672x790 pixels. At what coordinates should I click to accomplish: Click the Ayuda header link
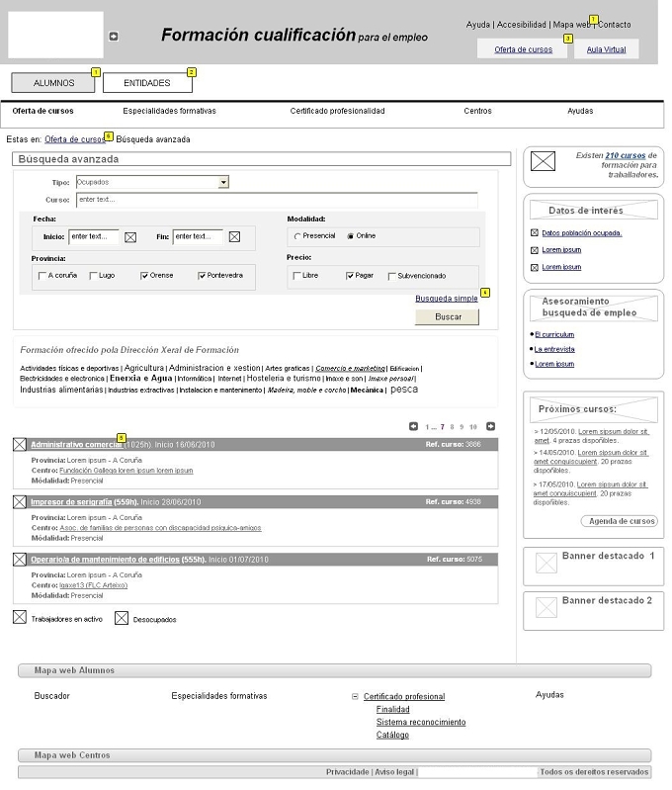point(477,24)
